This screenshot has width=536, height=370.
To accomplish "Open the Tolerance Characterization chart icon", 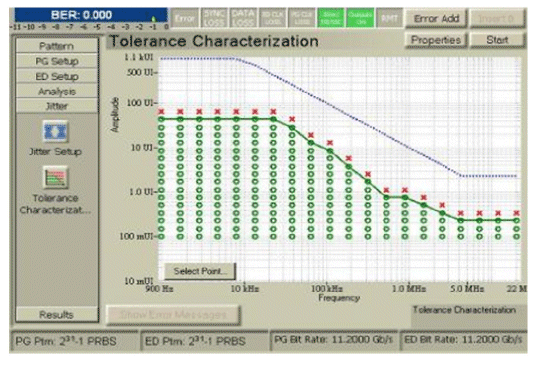I will point(55,177).
